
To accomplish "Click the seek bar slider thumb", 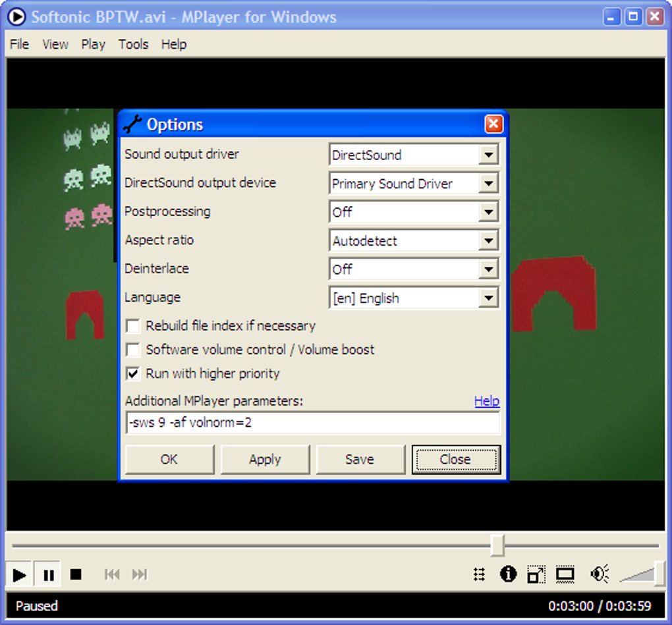I will point(497,545).
